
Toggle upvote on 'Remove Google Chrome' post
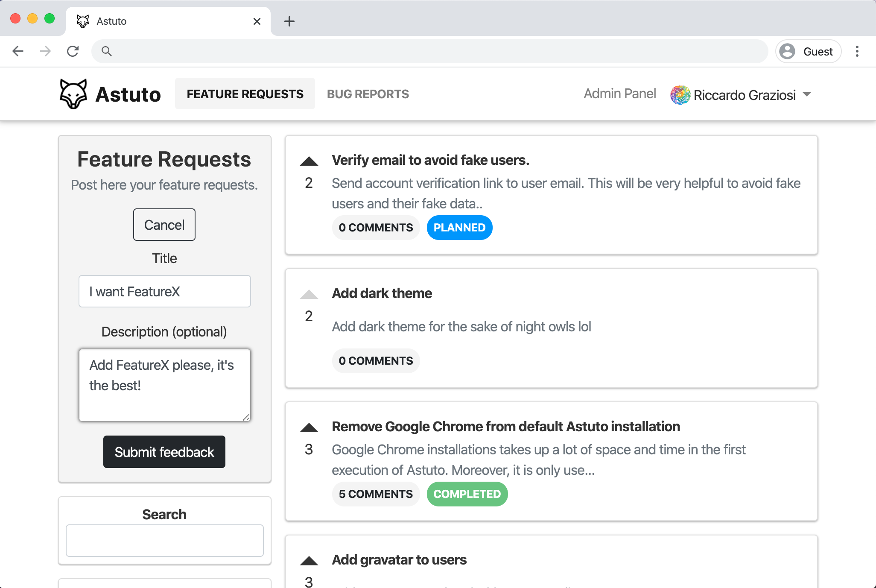tap(309, 428)
